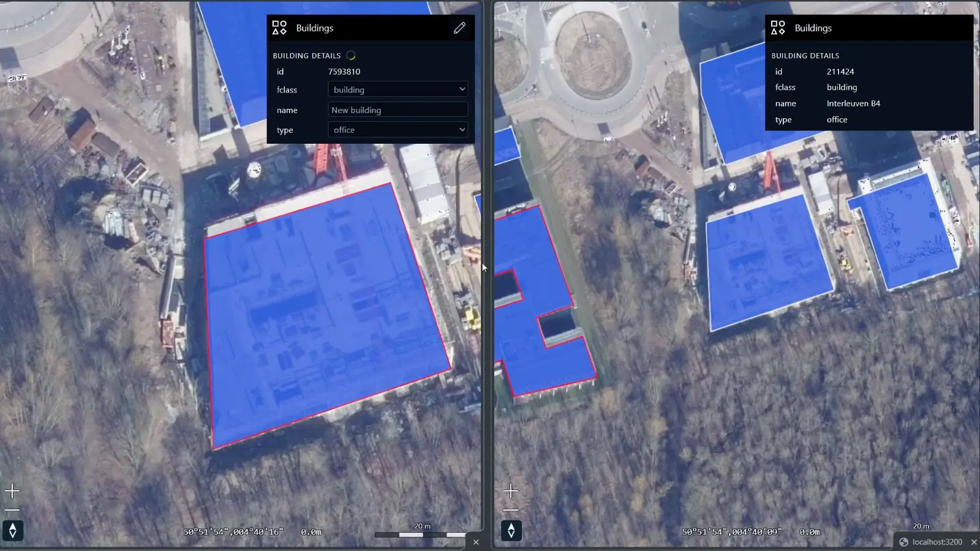Reset north with right map compass
Viewport: 980px width, 551px height.
click(x=511, y=530)
